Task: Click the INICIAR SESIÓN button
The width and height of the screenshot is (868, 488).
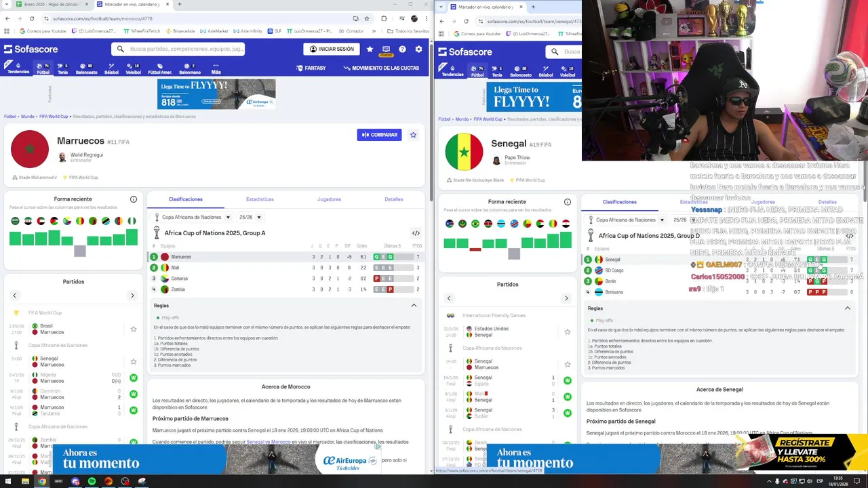Action: [332, 49]
